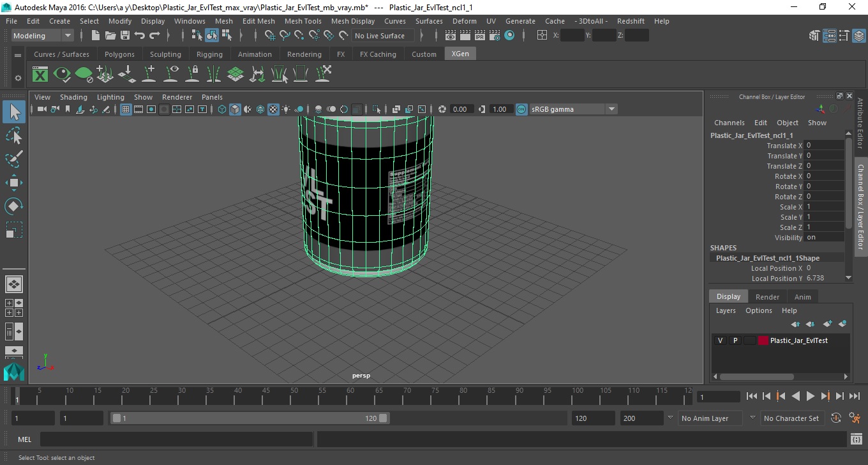Open a scene file with the folder icon
This screenshot has height=465, width=868.
(110, 36)
